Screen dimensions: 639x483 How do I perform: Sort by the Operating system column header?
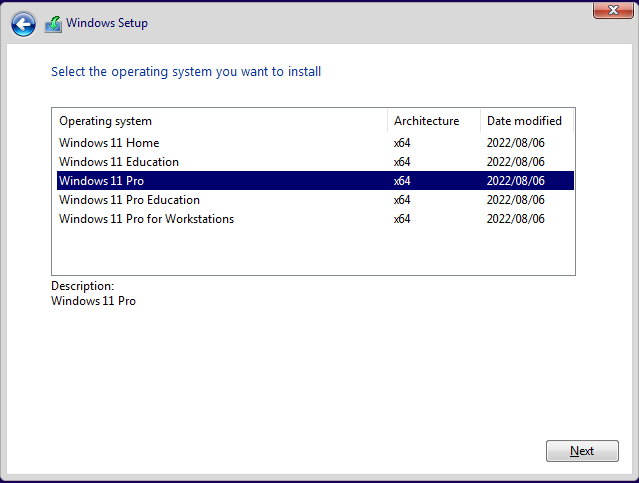pos(220,121)
